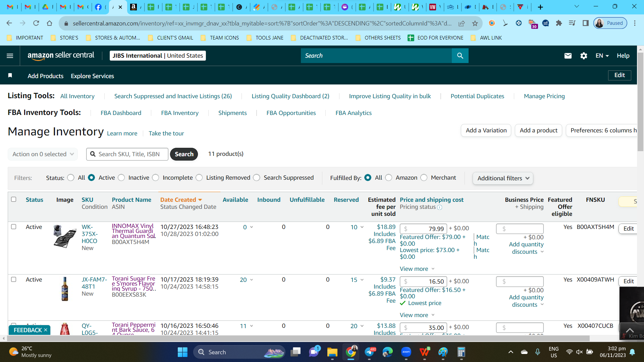644x362 pixels.
Task: Click the INNOMAX product thumbnail image
Action: click(x=65, y=236)
